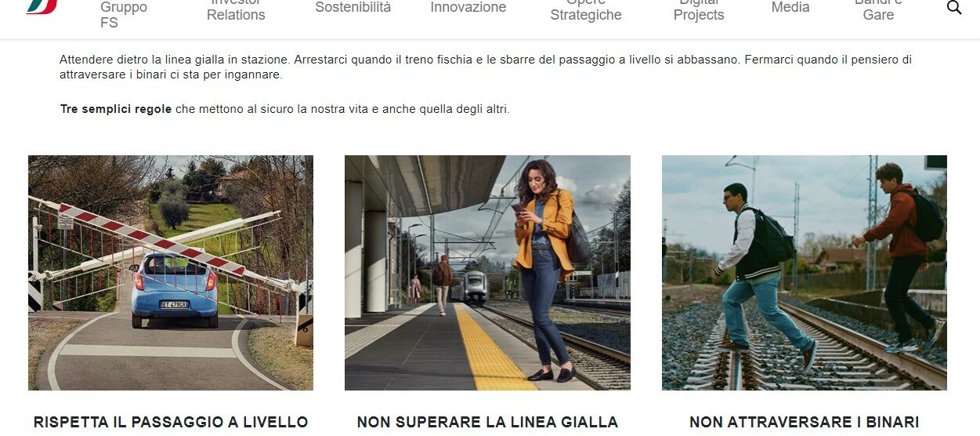The image size is (980, 436).
Task: Open the Gruppo FS menu
Action: click(x=124, y=15)
